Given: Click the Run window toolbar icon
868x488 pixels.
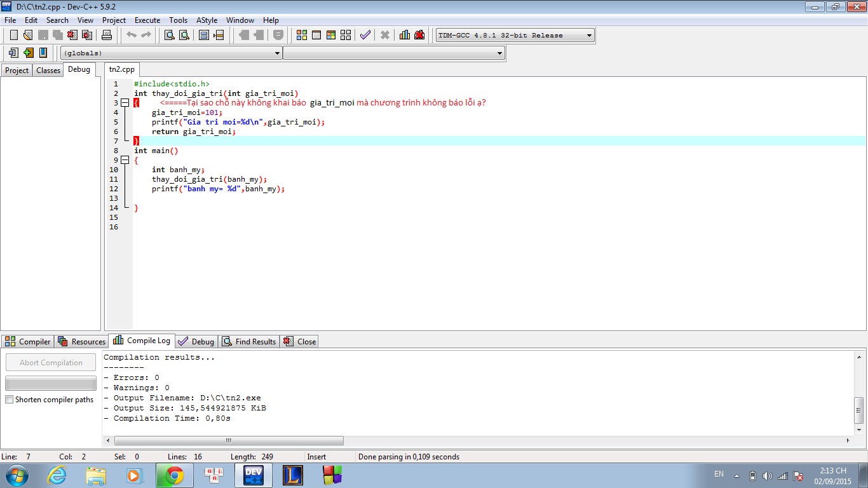Looking at the screenshot, I should point(316,35).
